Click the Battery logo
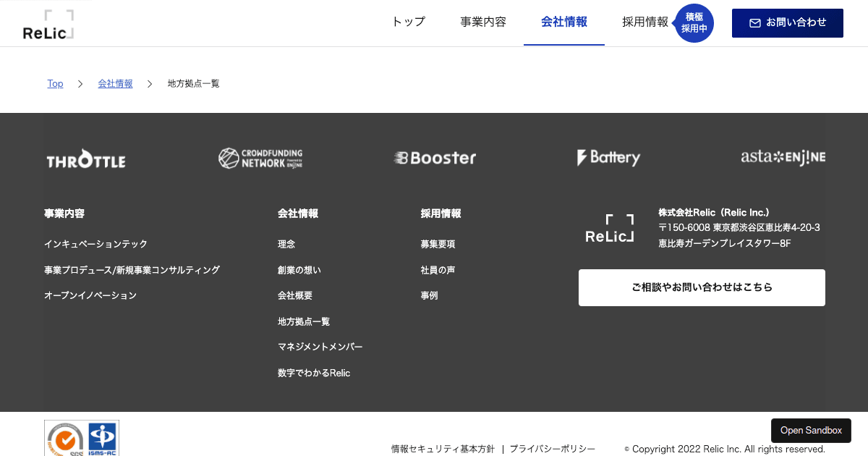The height and width of the screenshot is (456, 868). (608, 158)
